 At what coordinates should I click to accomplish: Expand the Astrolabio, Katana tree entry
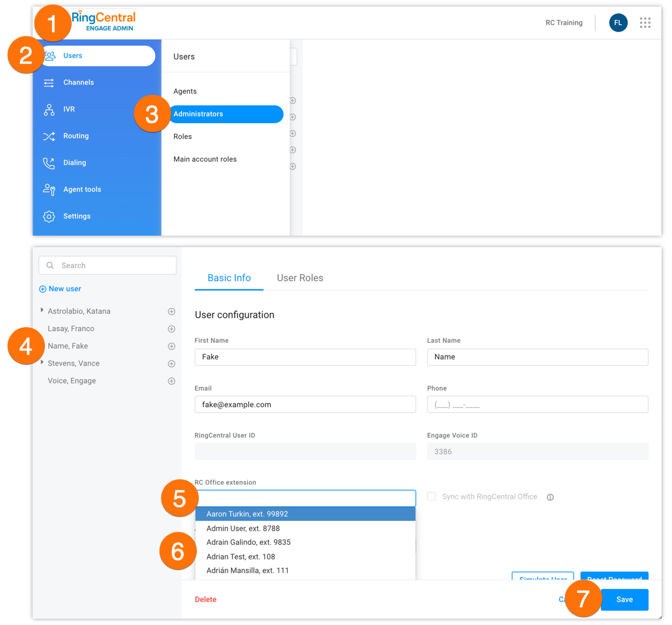pyautogui.click(x=42, y=311)
